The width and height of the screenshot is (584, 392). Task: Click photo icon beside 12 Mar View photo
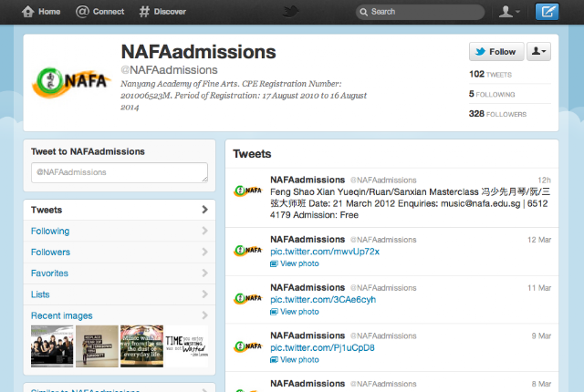coord(274,263)
